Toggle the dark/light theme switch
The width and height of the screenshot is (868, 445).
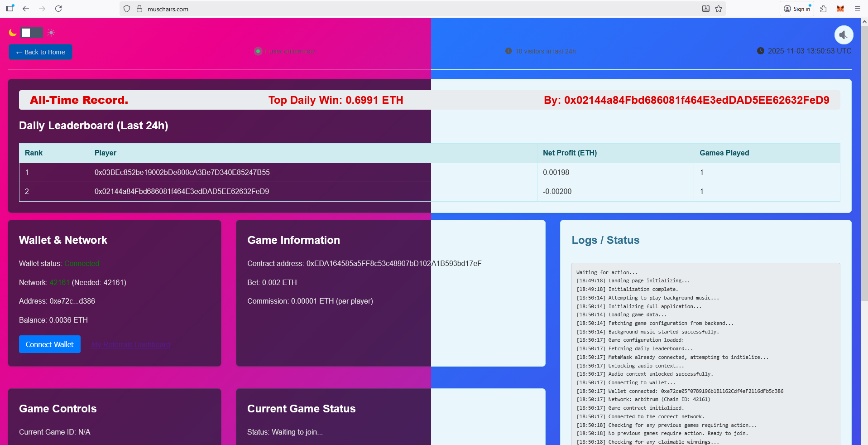click(31, 32)
